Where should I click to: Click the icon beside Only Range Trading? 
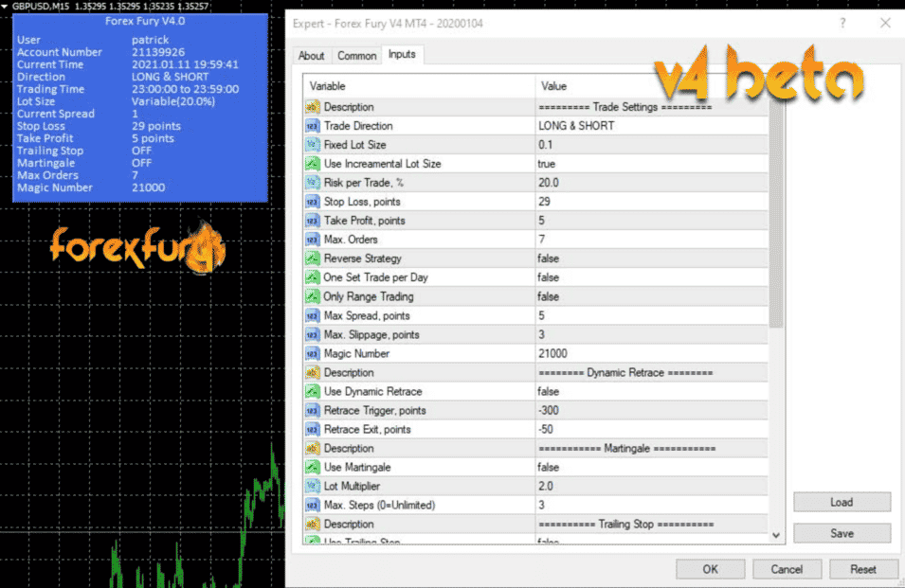click(x=312, y=297)
